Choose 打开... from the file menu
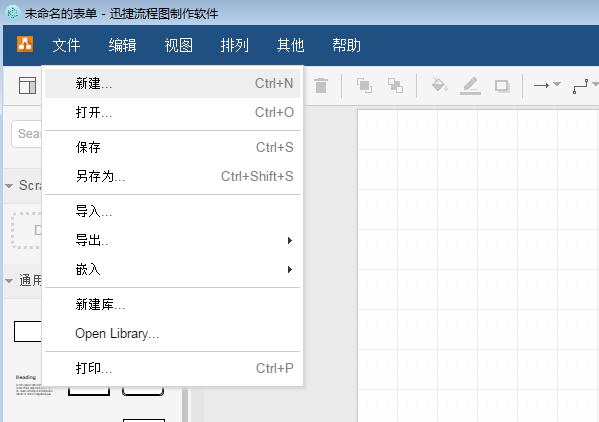This screenshot has width=599, height=422. point(172,112)
